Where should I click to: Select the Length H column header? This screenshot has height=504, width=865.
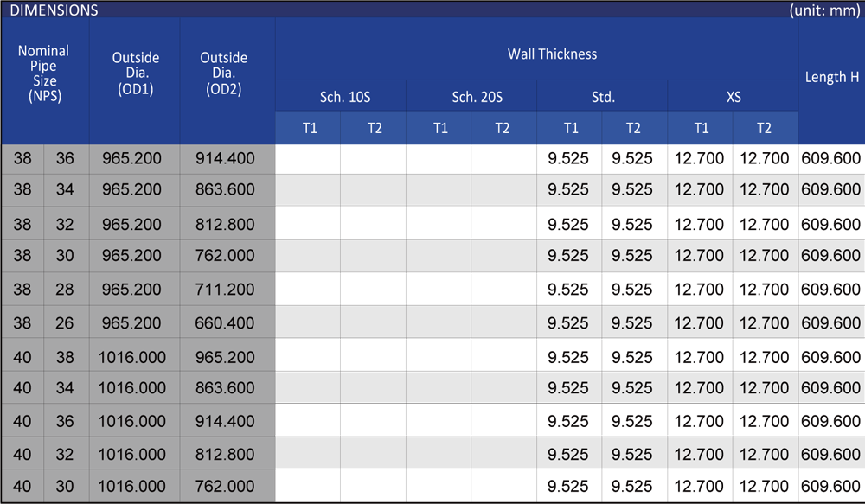(831, 77)
